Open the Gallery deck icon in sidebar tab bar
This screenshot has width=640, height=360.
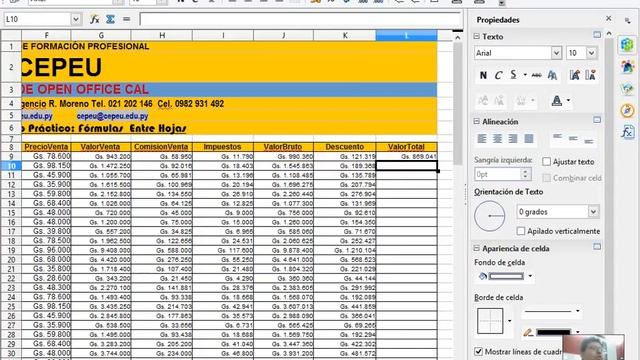pyautogui.click(x=627, y=89)
